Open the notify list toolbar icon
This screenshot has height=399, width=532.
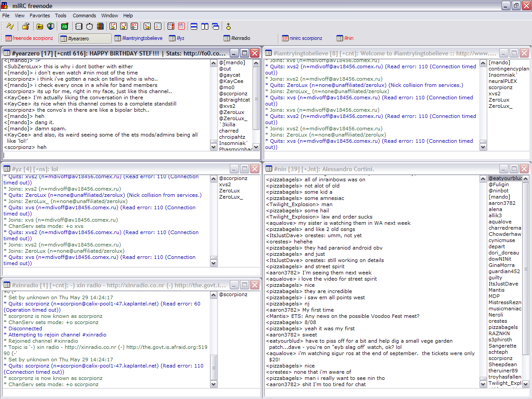tap(171, 26)
